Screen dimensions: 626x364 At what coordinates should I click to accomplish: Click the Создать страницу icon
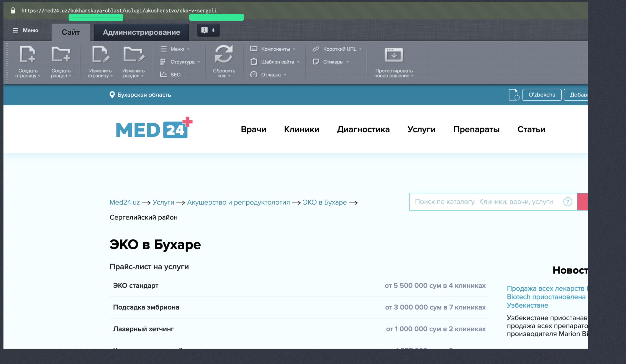(x=27, y=54)
